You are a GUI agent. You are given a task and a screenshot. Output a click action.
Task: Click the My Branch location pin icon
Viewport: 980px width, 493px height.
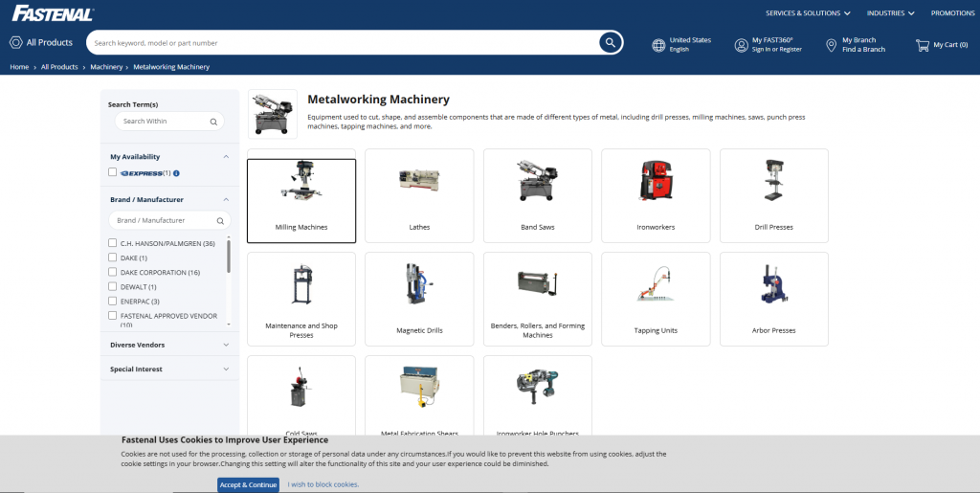click(832, 45)
